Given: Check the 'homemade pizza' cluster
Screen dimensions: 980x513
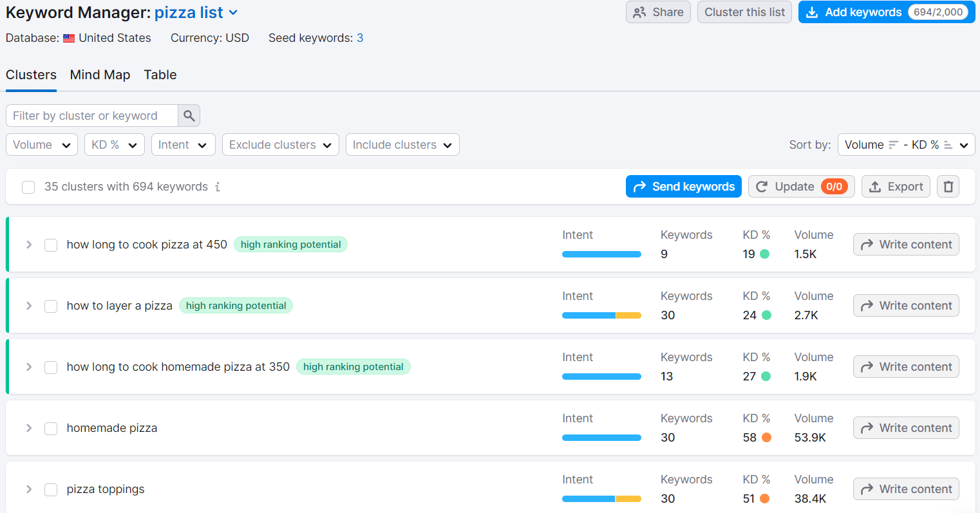Looking at the screenshot, I should pos(51,428).
